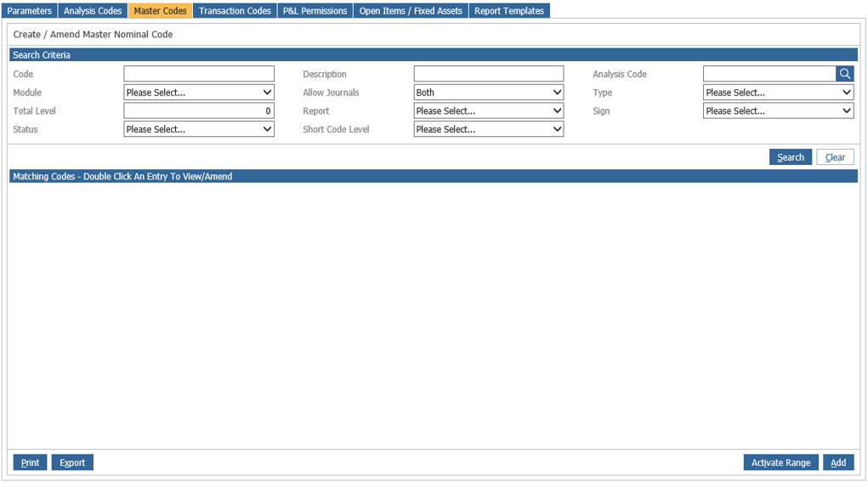Viewport: 868px width, 487px height.
Task: Switch to the Parameters tab
Action: (x=30, y=11)
